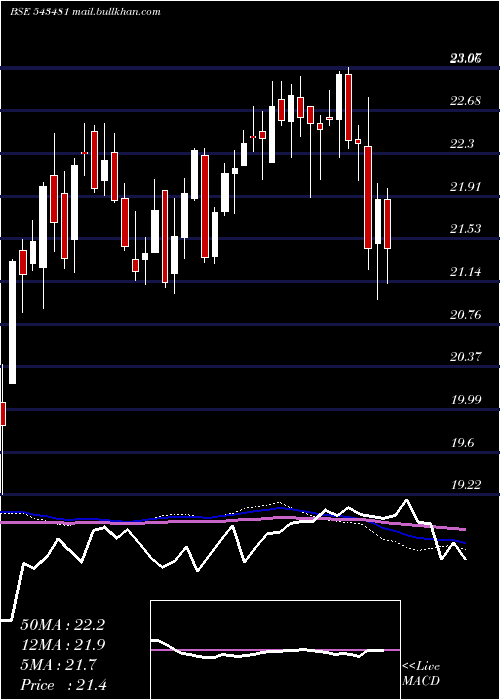
Task: Click the 22.68 price level label
Action: click(466, 101)
